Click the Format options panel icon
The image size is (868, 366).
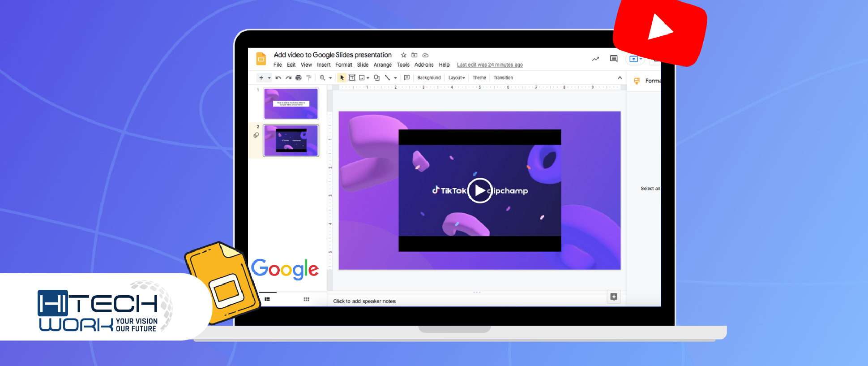637,81
